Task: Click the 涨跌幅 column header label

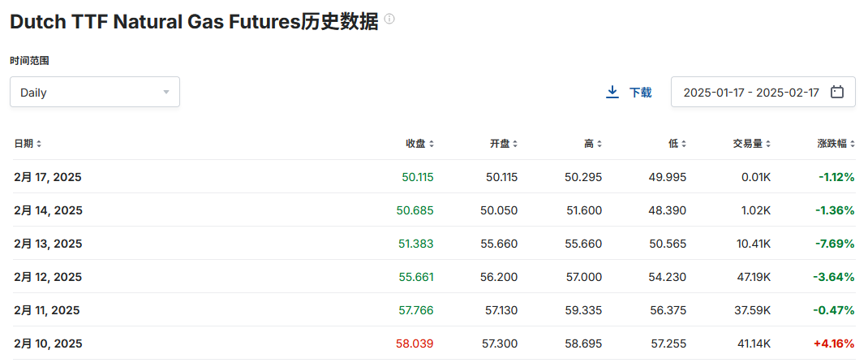Action: pyautogui.click(x=831, y=144)
